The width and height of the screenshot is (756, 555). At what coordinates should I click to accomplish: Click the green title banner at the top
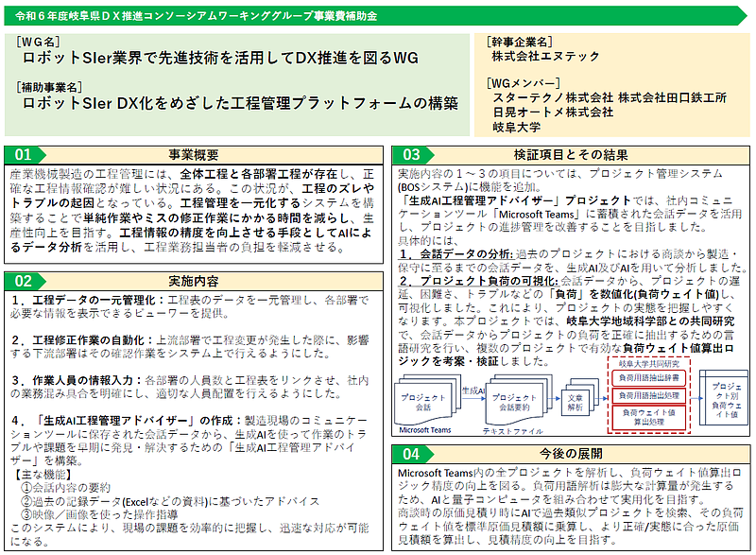(378, 12)
